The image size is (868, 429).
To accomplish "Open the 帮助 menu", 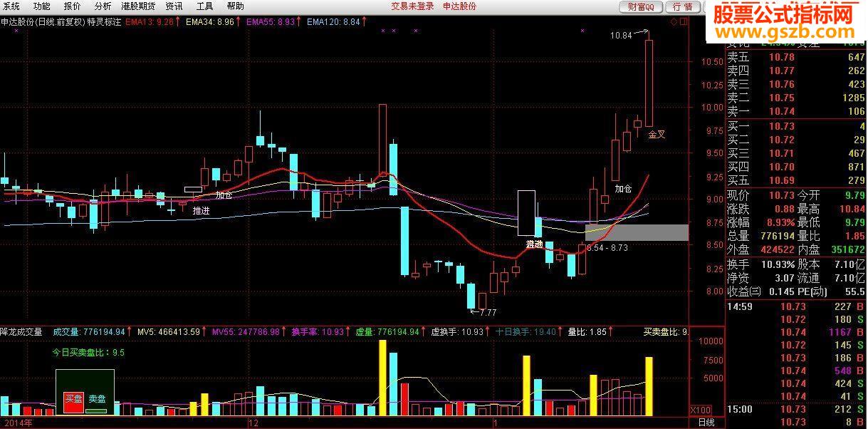I will tap(235, 6).
